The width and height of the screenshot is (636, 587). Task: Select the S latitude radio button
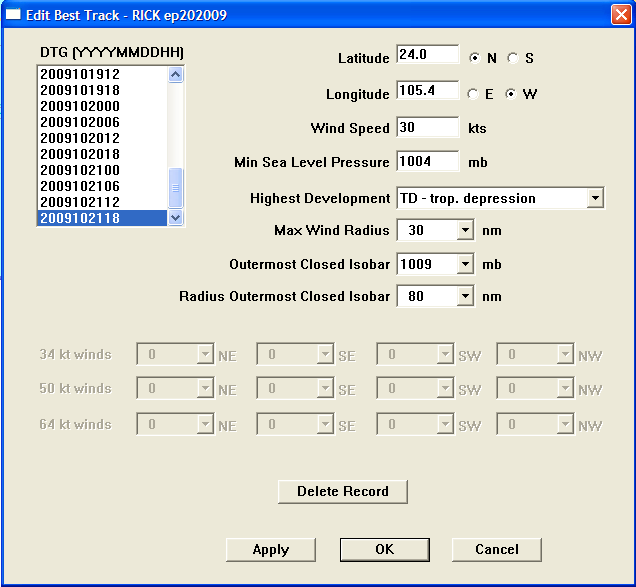[x=513, y=58]
